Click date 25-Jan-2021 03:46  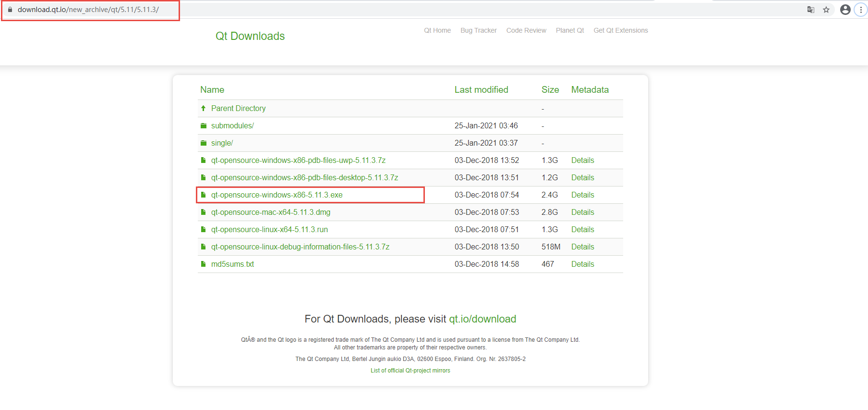[x=486, y=126]
